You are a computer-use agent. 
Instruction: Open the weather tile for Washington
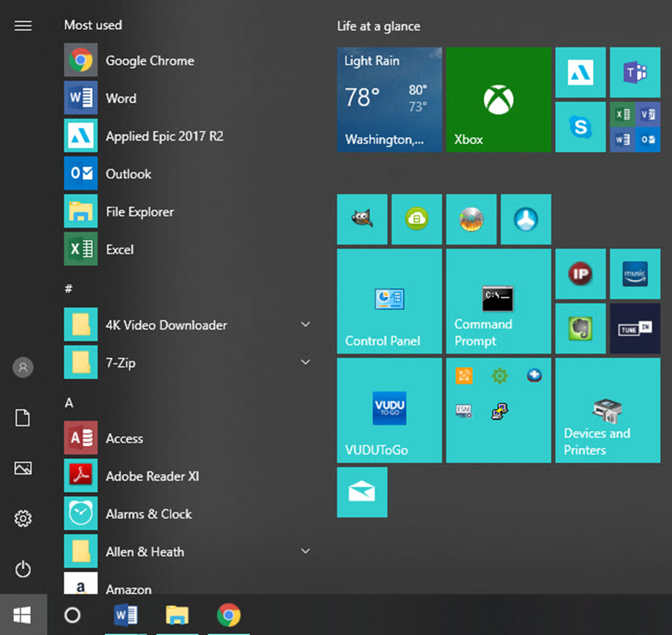[x=389, y=99]
